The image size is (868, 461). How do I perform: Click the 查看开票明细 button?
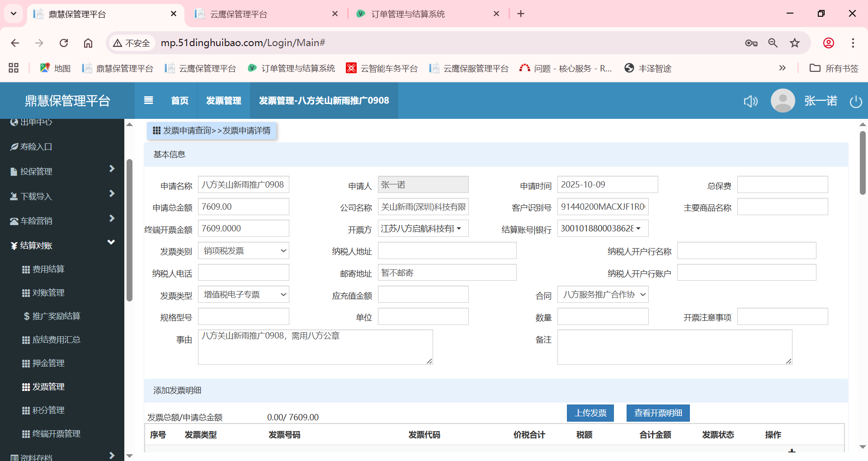[658, 413]
